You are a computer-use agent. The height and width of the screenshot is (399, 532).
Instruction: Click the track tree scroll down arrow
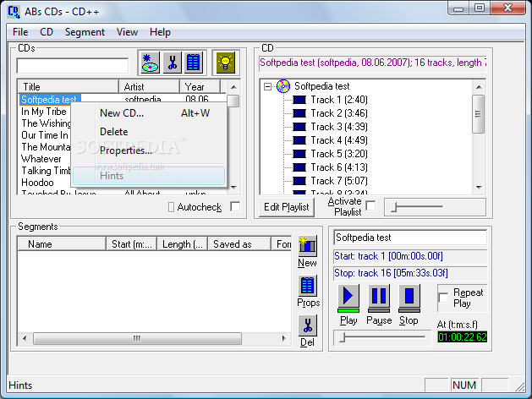pyautogui.click(x=479, y=188)
